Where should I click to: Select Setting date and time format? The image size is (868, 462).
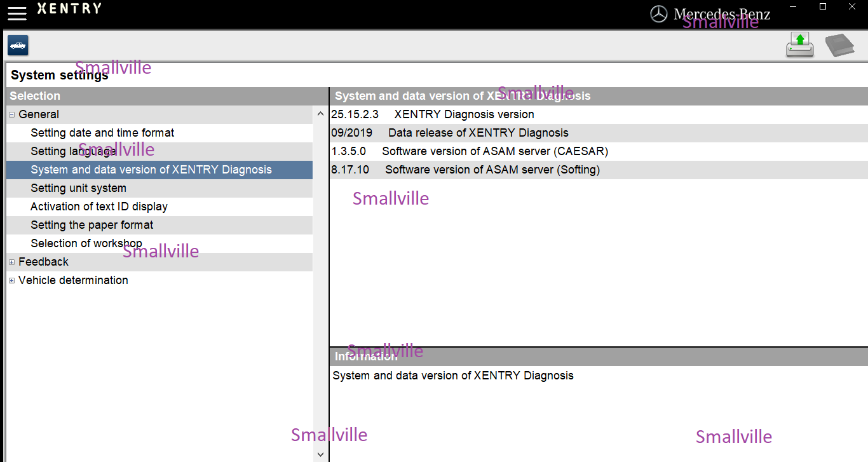pos(159,133)
